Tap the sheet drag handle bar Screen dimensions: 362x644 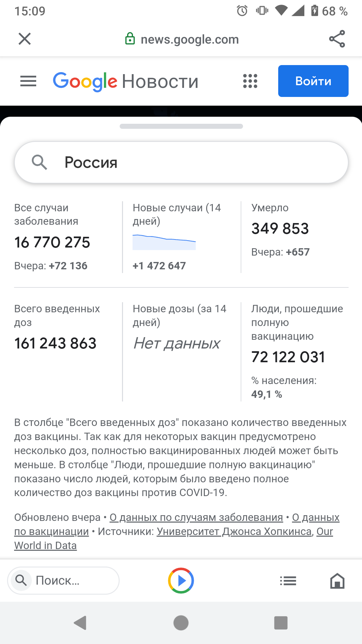pyautogui.click(x=181, y=126)
